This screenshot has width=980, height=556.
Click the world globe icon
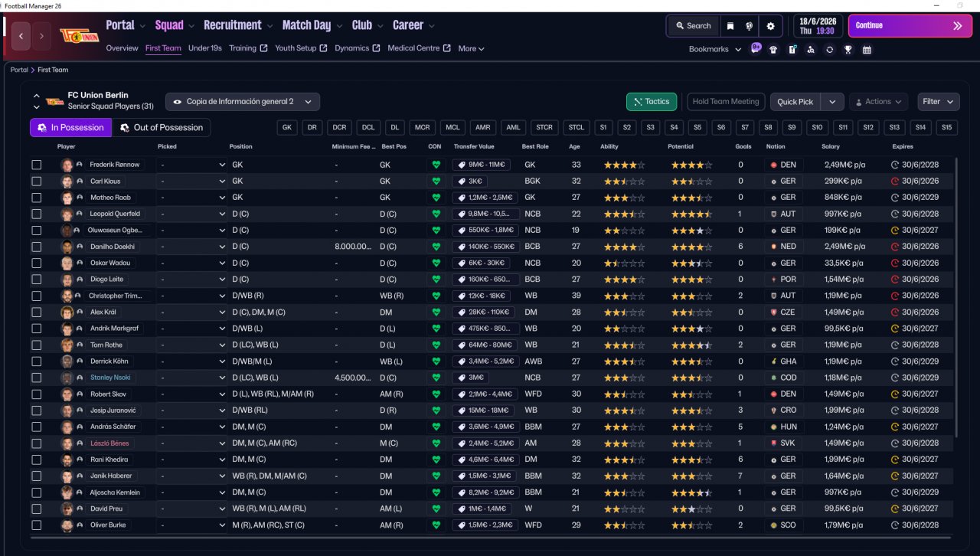(x=749, y=26)
